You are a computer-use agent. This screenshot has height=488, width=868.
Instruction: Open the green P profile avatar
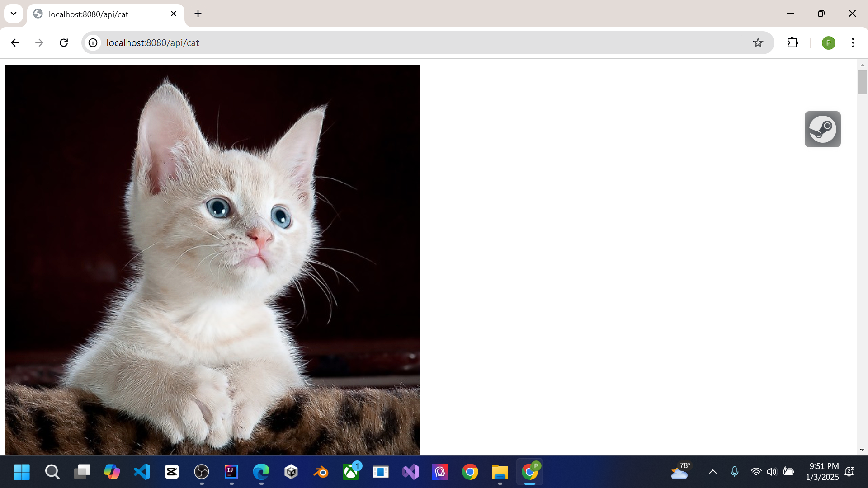click(828, 42)
